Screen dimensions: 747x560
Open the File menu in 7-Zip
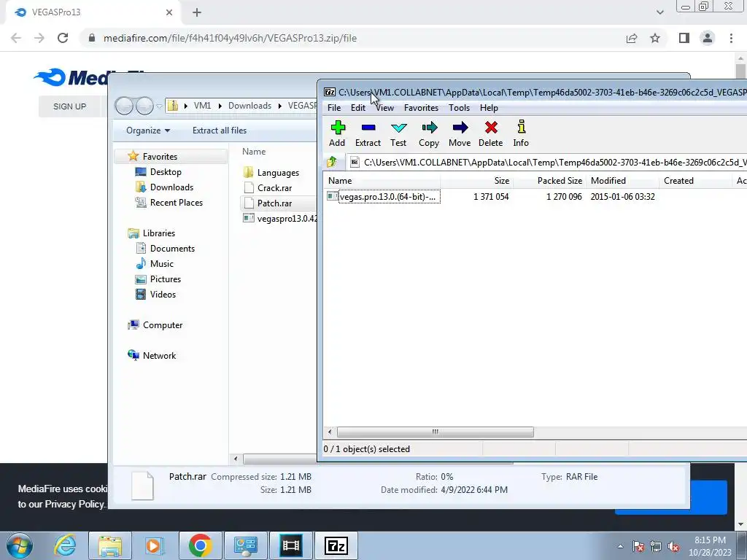click(x=334, y=108)
